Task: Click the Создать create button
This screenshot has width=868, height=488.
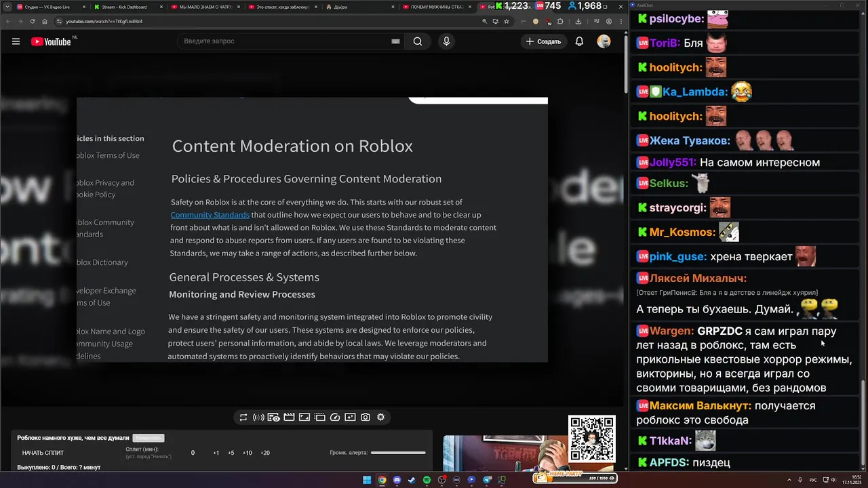Action: tap(543, 41)
